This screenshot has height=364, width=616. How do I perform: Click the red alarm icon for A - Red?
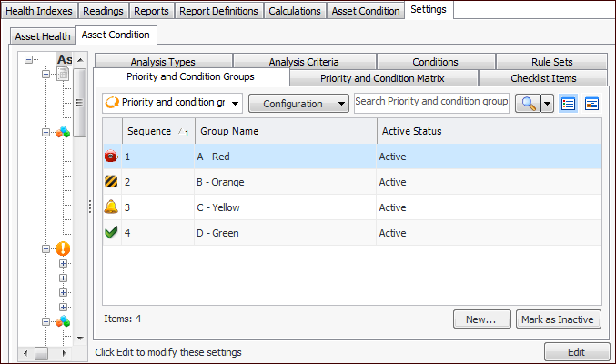(111, 157)
